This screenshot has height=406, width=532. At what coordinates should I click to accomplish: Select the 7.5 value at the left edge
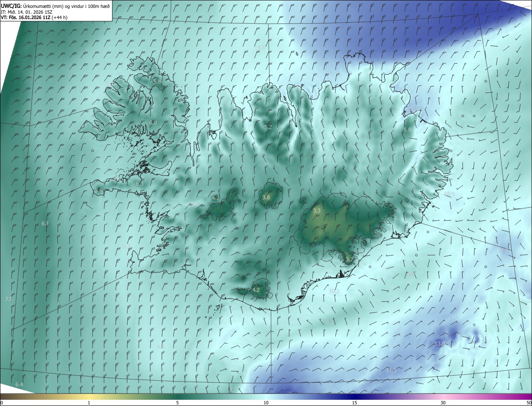pos(9,299)
